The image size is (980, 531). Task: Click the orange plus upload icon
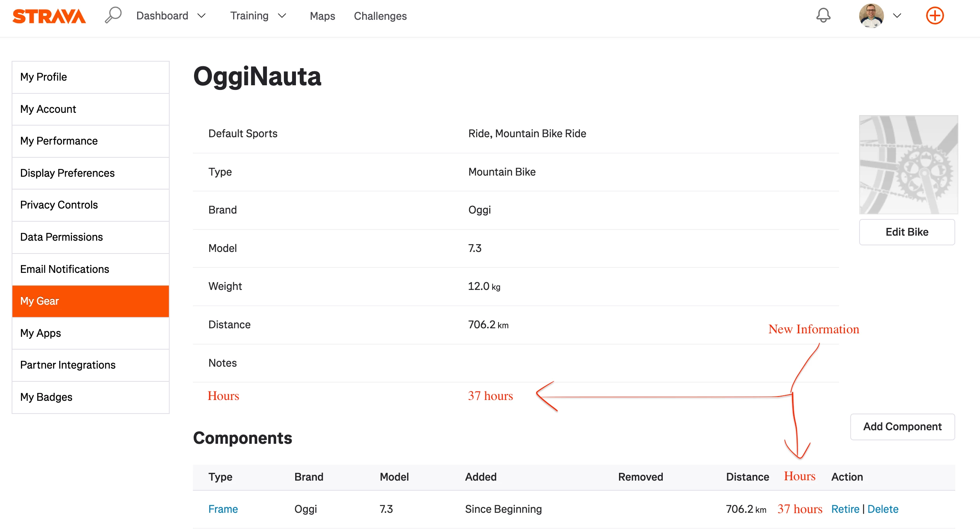935,16
